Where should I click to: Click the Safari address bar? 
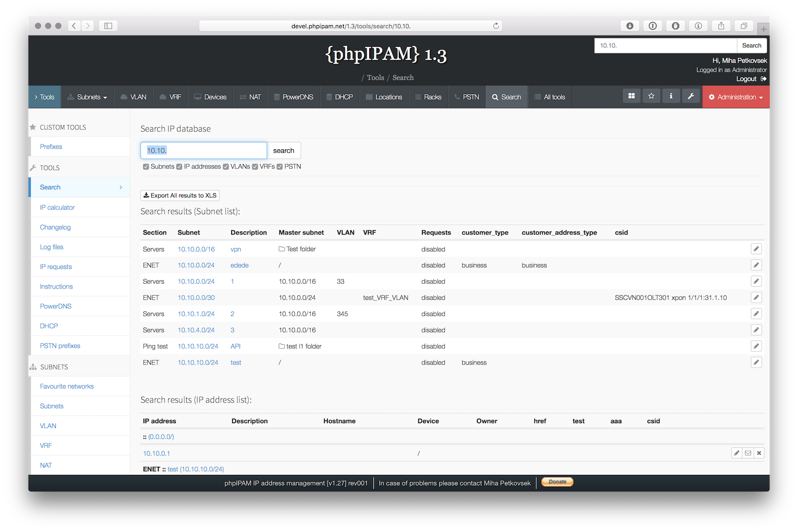(x=350, y=26)
